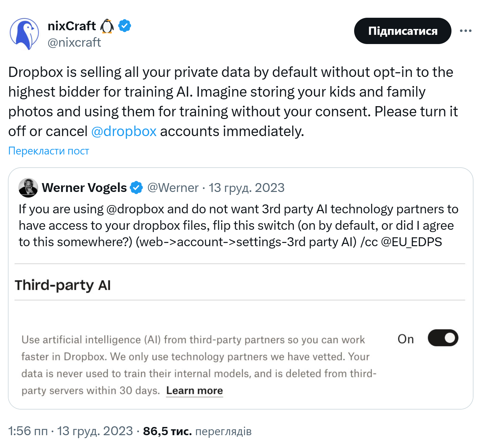The height and width of the screenshot is (448, 485).
Task: Open the @nixcraft handle
Action: [x=74, y=42]
